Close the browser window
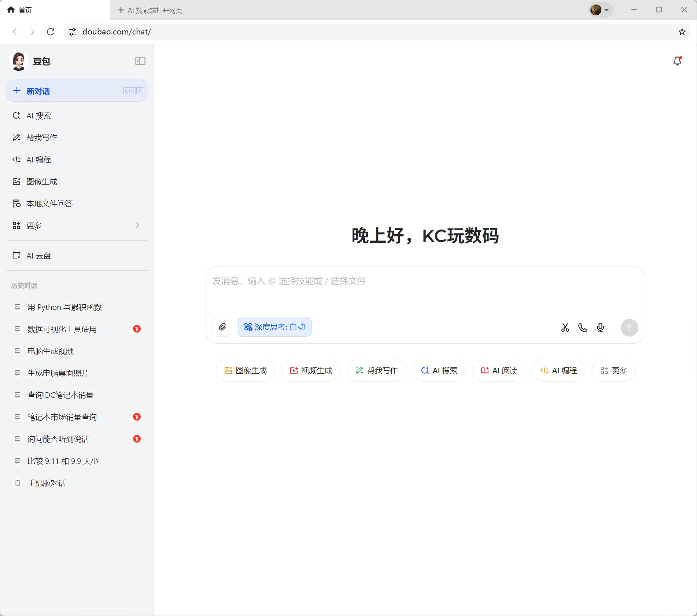 (684, 10)
